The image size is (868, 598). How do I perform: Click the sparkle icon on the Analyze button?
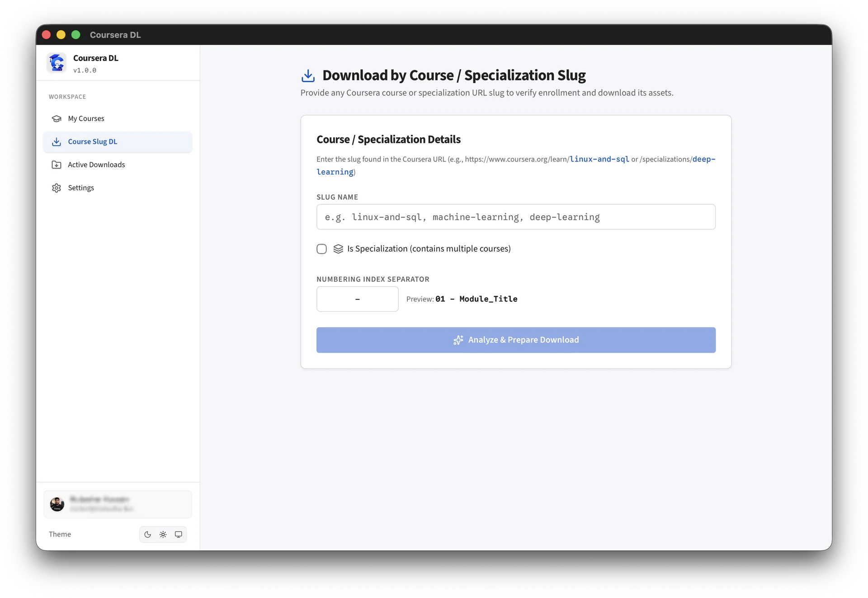[458, 340]
